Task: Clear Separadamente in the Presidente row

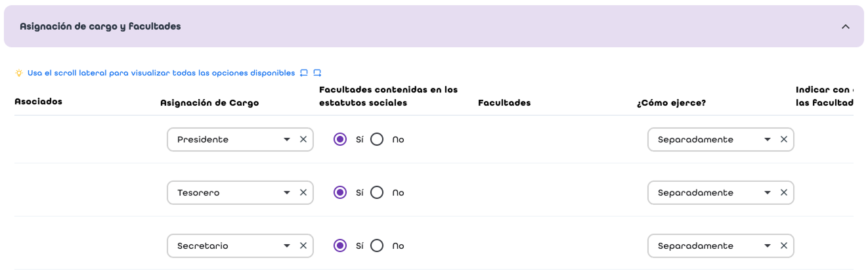Action: 784,139
